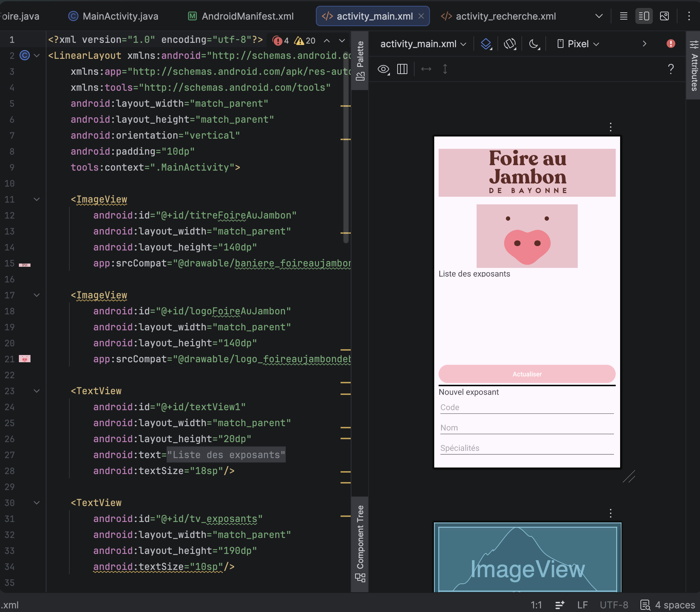Image resolution: width=700 pixels, height=612 pixels.
Task: Switch editor to Code only view
Action: [x=623, y=16]
